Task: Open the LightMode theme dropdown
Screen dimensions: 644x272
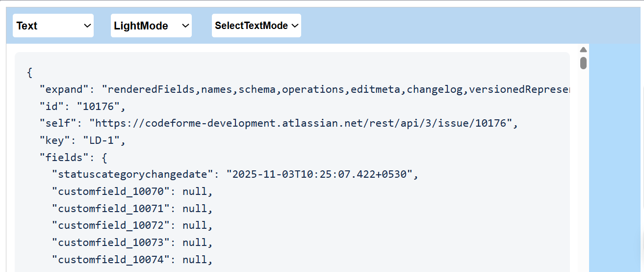Action: point(151,26)
